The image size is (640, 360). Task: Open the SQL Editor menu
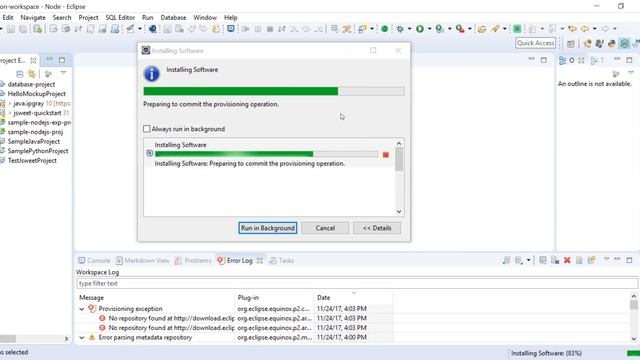click(x=120, y=18)
